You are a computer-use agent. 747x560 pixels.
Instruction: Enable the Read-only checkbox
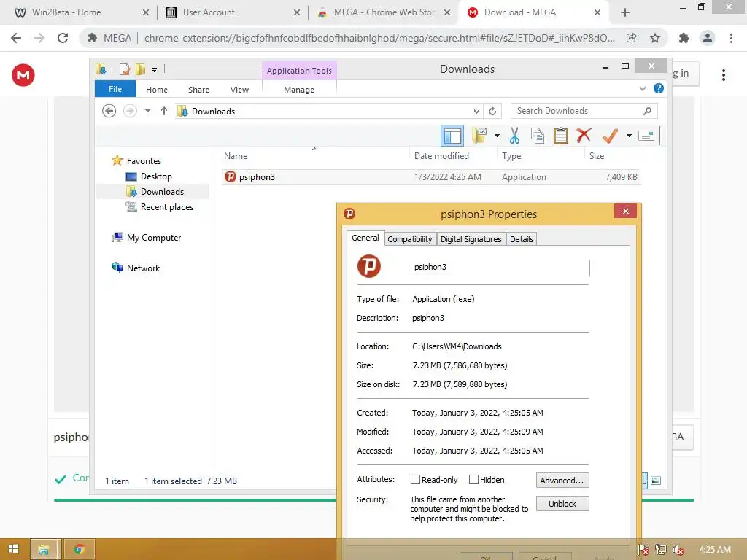click(x=415, y=480)
